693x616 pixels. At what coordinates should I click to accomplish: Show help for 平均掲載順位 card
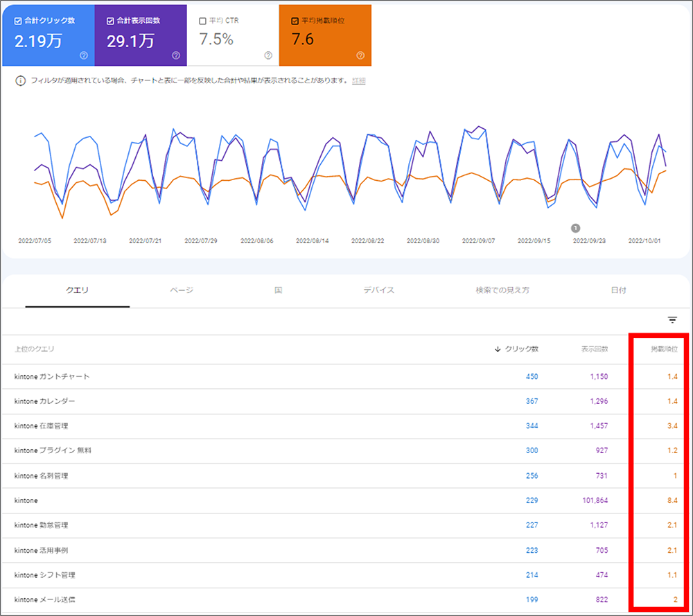point(360,55)
